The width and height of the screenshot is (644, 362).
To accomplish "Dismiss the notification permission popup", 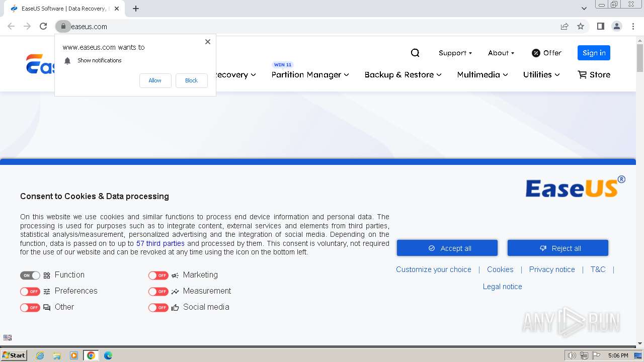I will [208, 42].
